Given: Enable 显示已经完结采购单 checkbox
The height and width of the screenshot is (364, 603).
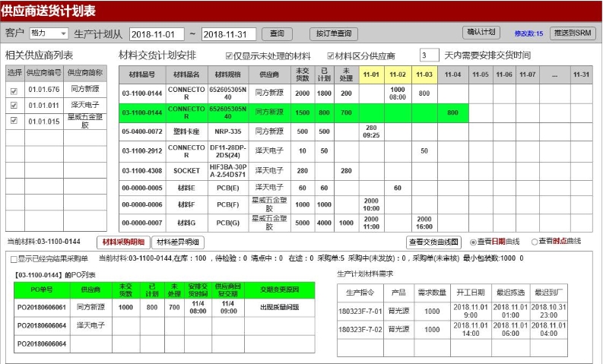Looking at the screenshot, I should (13, 259).
